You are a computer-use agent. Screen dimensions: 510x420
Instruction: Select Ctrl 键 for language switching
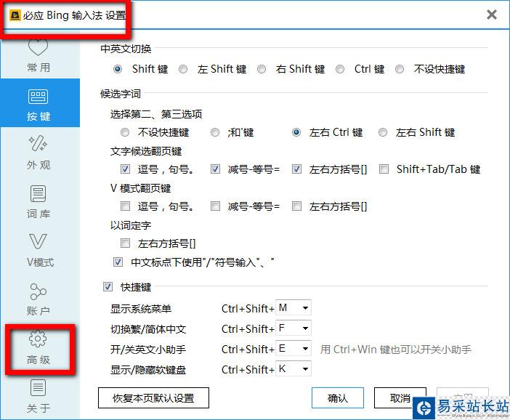pyautogui.click(x=340, y=69)
